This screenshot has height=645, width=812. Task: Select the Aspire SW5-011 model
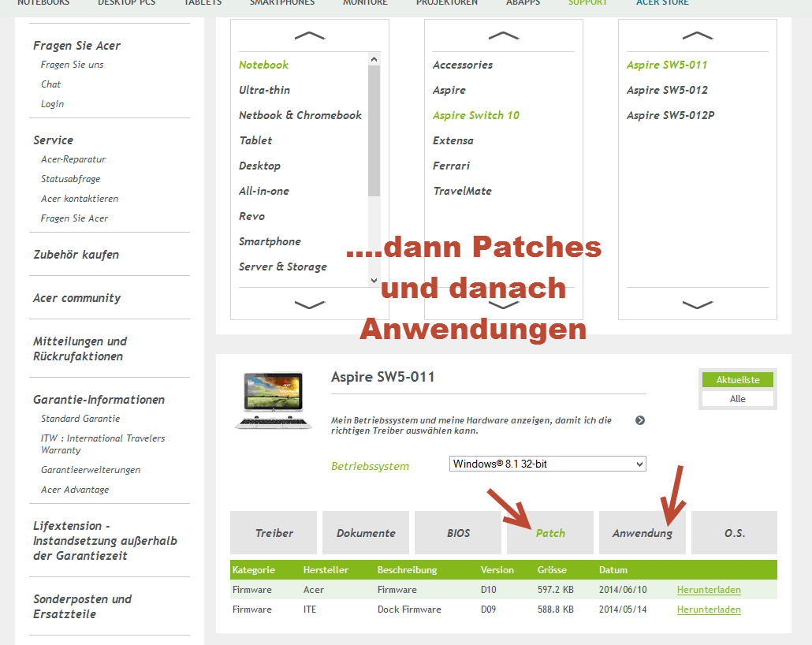666,65
